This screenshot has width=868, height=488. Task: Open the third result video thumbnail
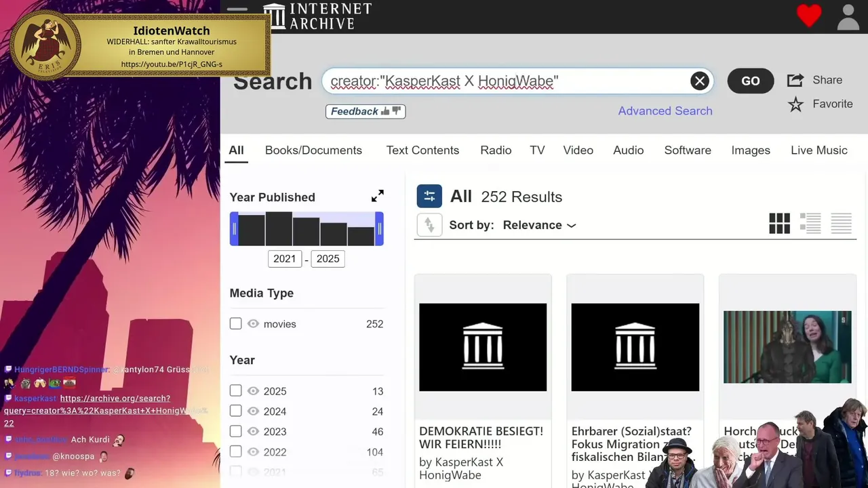point(787,347)
